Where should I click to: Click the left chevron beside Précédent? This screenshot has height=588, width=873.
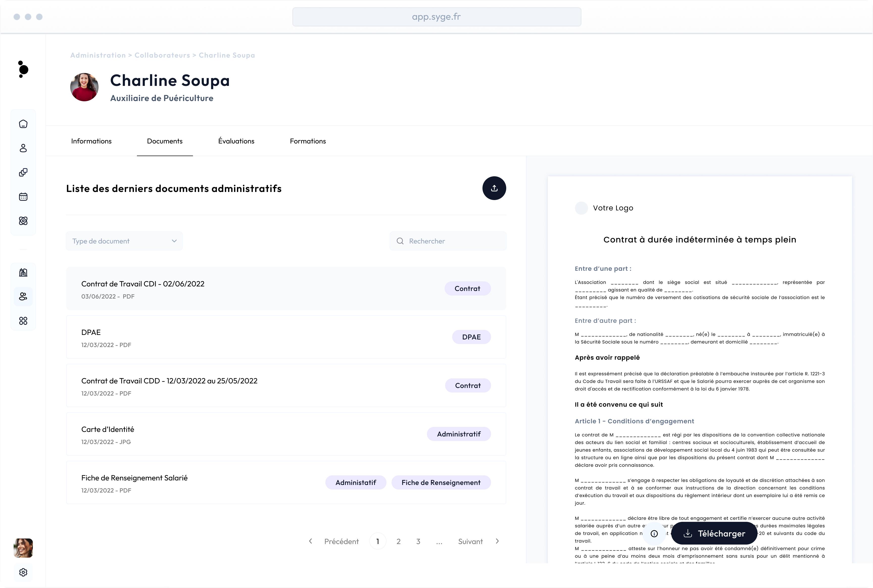(310, 541)
